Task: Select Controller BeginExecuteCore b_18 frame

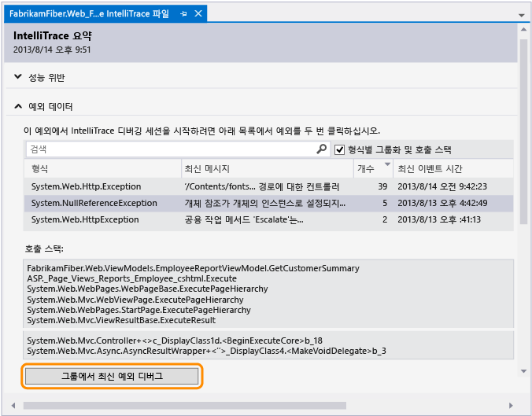Action: click(175, 341)
